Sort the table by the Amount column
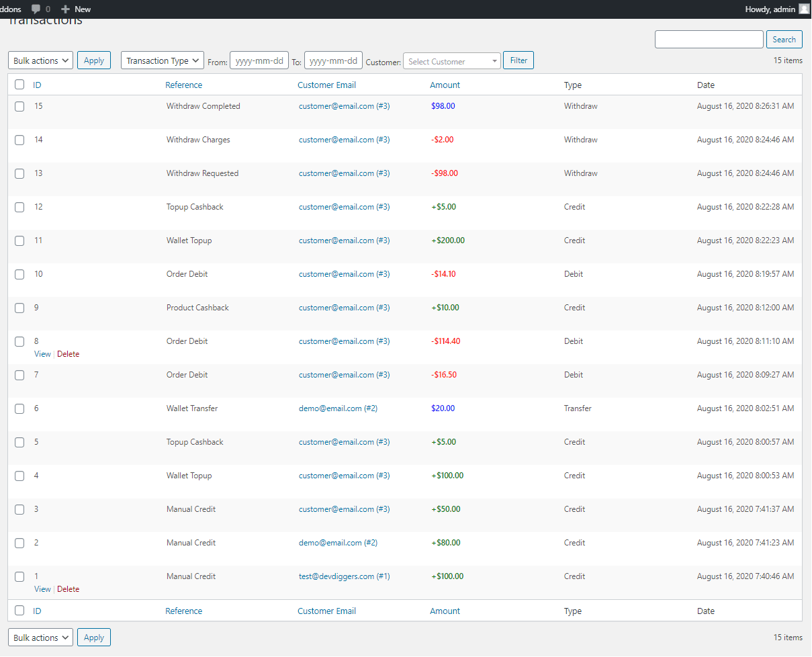The image size is (812, 657). pos(445,85)
